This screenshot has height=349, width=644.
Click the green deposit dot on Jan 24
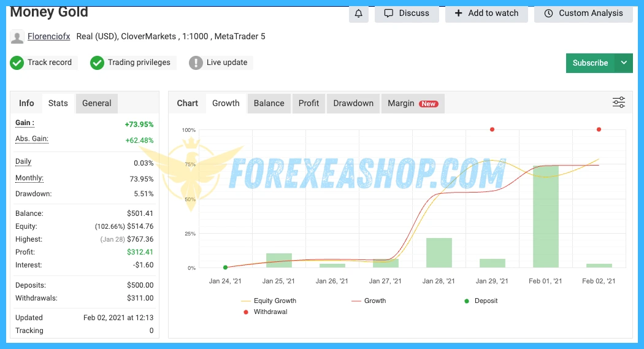[225, 267]
